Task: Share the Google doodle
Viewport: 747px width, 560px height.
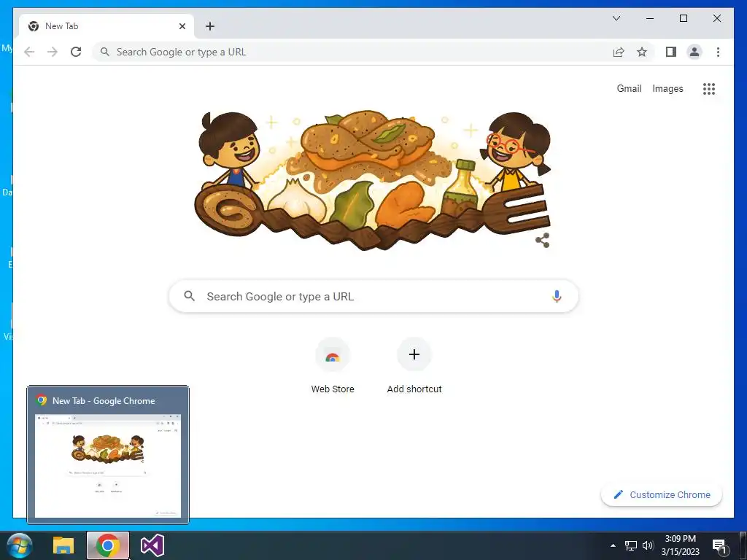Action: 542,240
